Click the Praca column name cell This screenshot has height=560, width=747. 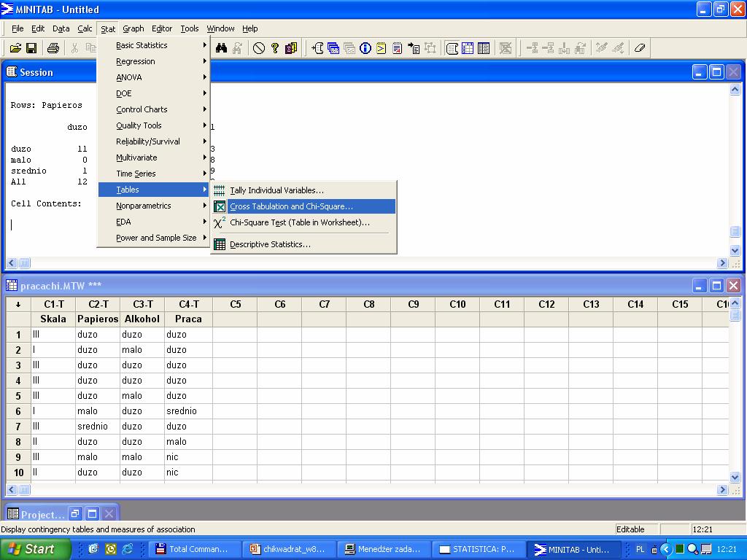[x=189, y=319]
